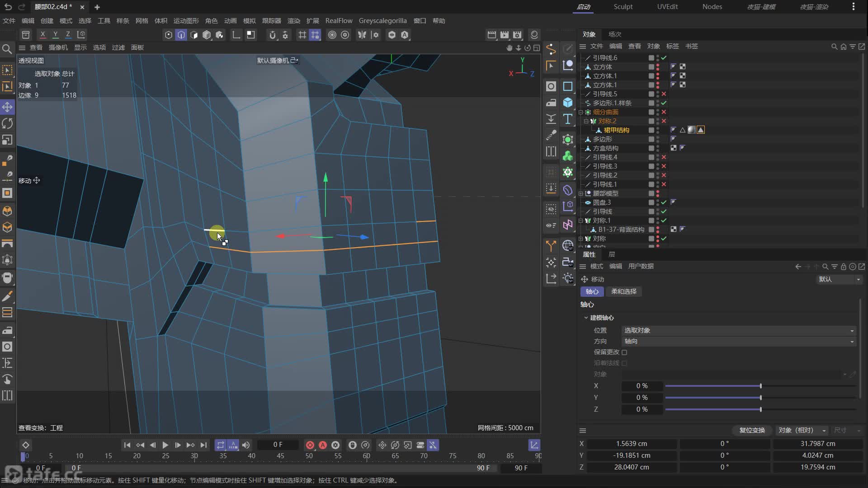The image size is (868, 488).
Task: Toggle timeline loop playback button
Action: click(221, 445)
